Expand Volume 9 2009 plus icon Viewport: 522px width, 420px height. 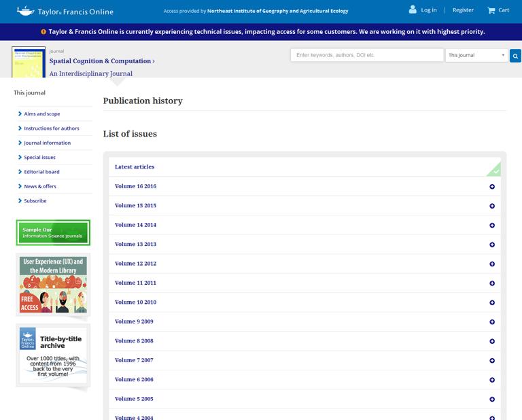click(x=492, y=322)
